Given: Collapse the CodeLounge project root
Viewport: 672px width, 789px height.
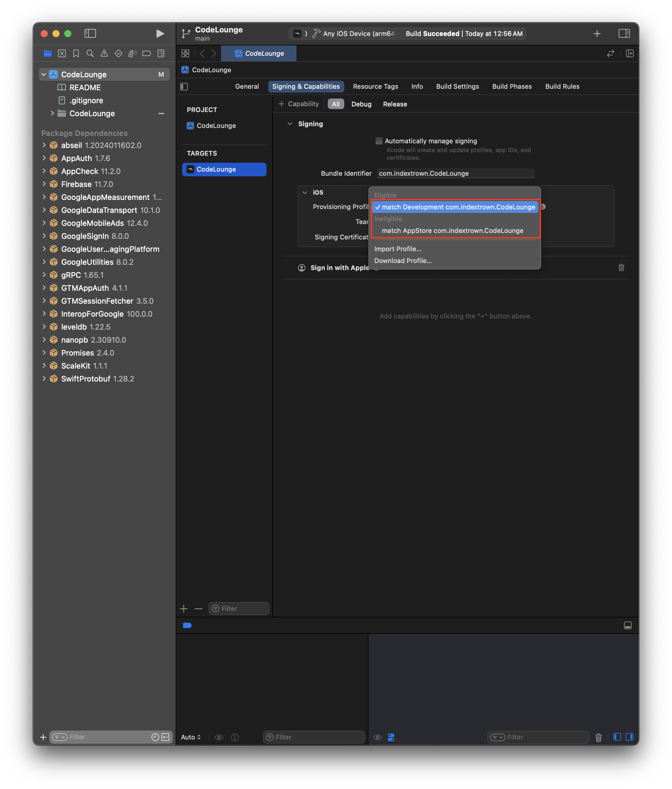Looking at the screenshot, I should [44, 74].
